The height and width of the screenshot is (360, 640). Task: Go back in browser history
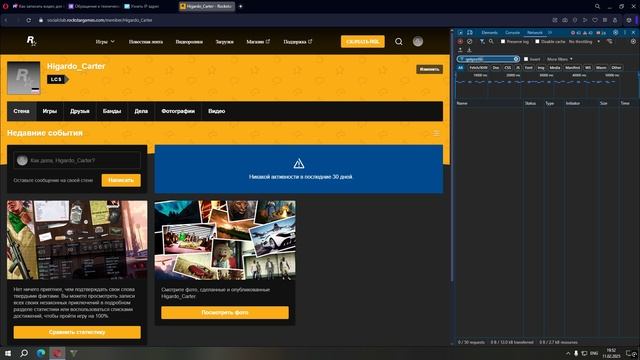[6, 20]
